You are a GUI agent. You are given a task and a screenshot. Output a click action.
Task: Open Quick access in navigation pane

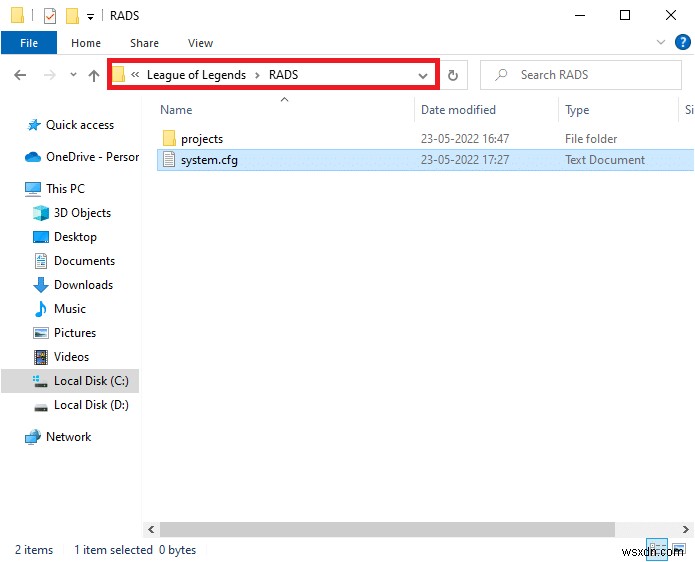[x=80, y=125]
